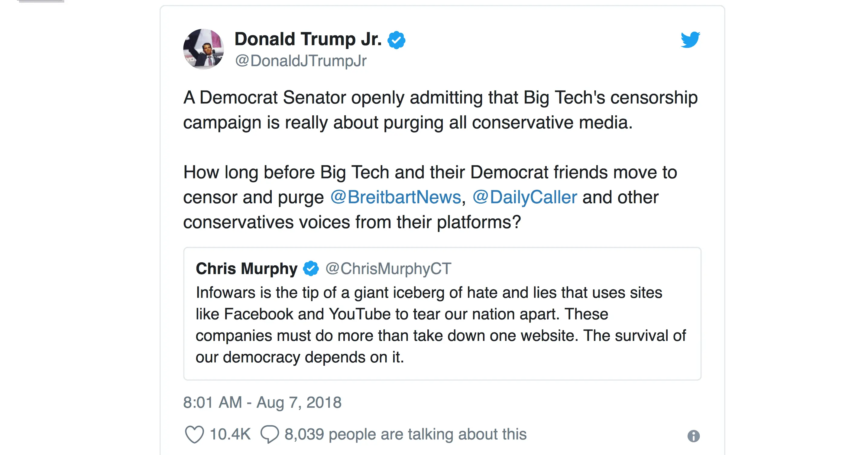Click the @DonaldJTrumpJr handle
Viewport: 868px width, 455px height.
click(300, 61)
